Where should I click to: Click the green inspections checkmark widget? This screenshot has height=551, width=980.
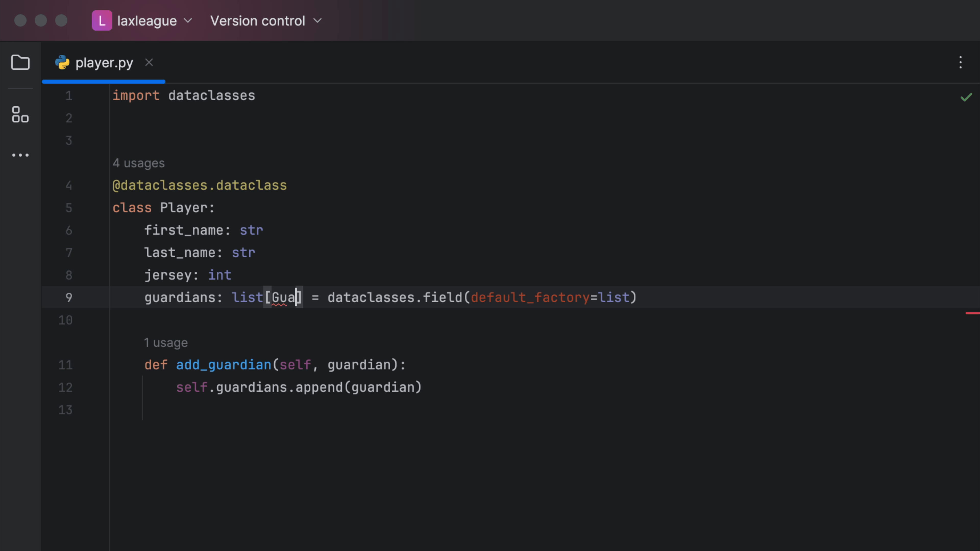pyautogui.click(x=966, y=97)
